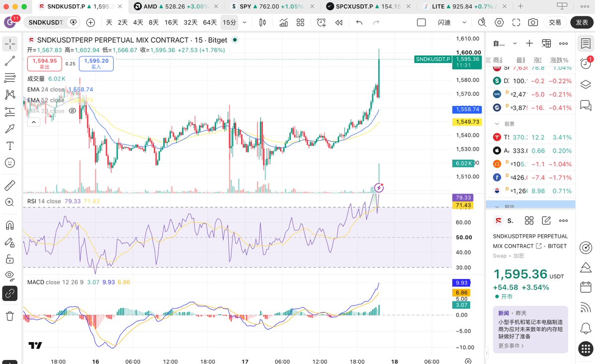This screenshot has width=595, height=364.
Task: Click the 发表 publish button
Action: coord(582,23)
